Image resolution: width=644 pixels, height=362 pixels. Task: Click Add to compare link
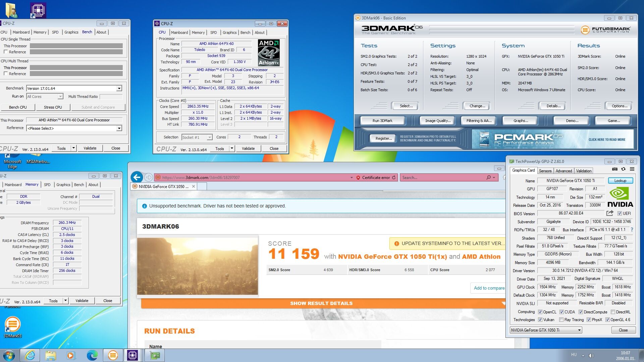(489, 288)
